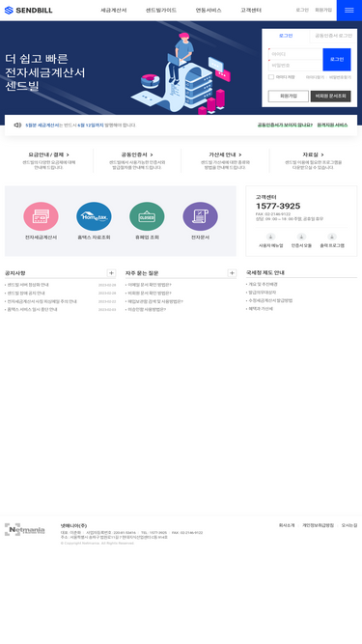Image resolution: width=362 pixels, height=644 pixels.
Task: Expand 공지사항 with the plus button
Action: (x=111, y=273)
